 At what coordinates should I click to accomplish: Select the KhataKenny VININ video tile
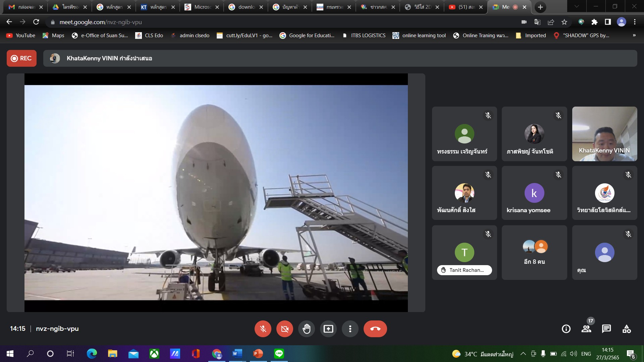(x=604, y=134)
